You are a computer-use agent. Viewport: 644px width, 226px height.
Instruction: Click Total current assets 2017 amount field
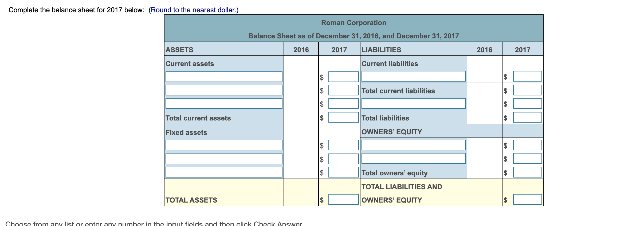click(x=343, y=117)
